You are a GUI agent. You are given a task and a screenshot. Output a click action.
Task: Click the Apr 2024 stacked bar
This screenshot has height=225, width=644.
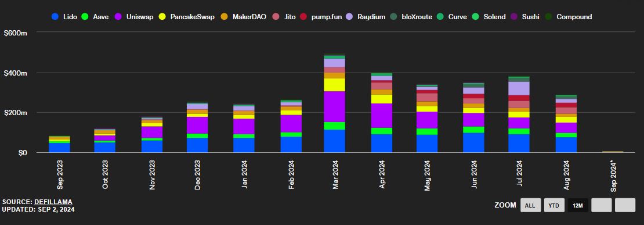pos(382,113)
